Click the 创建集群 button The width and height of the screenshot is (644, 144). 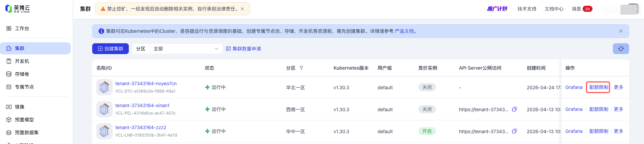110,49
